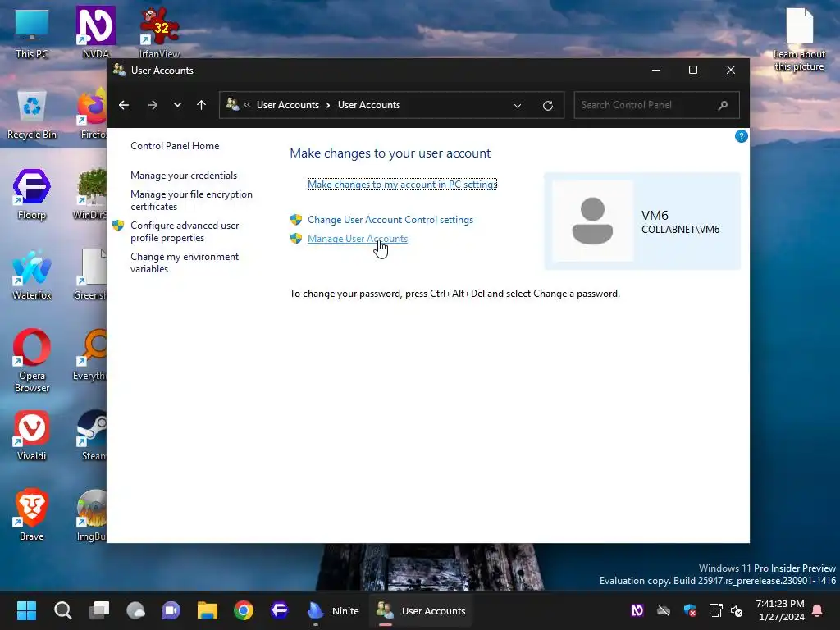Select the Waterfox desktop shortcut
Screen dimensions: 840x630
(32, 275)
